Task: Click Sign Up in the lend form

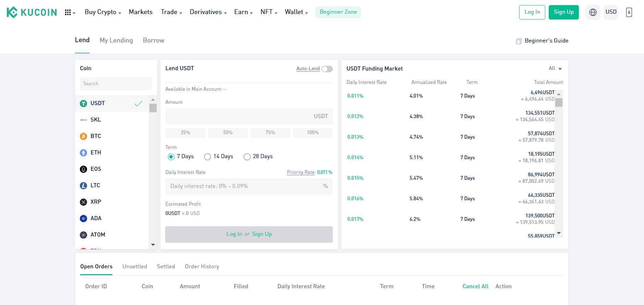Action: 262,234
